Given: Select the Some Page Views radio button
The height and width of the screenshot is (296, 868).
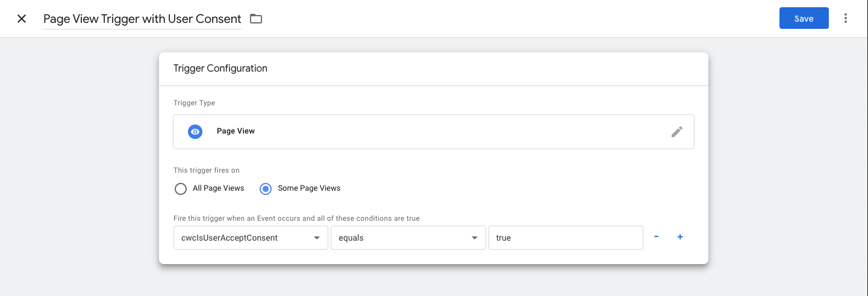Looking at the screenshot, I should [x=265, y=189].
